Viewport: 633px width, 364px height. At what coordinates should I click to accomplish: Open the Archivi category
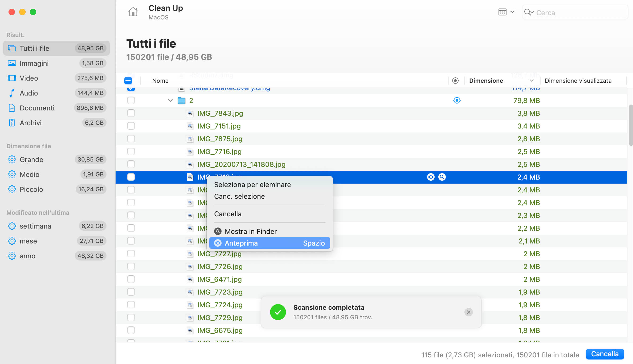(x=56, y=123)
